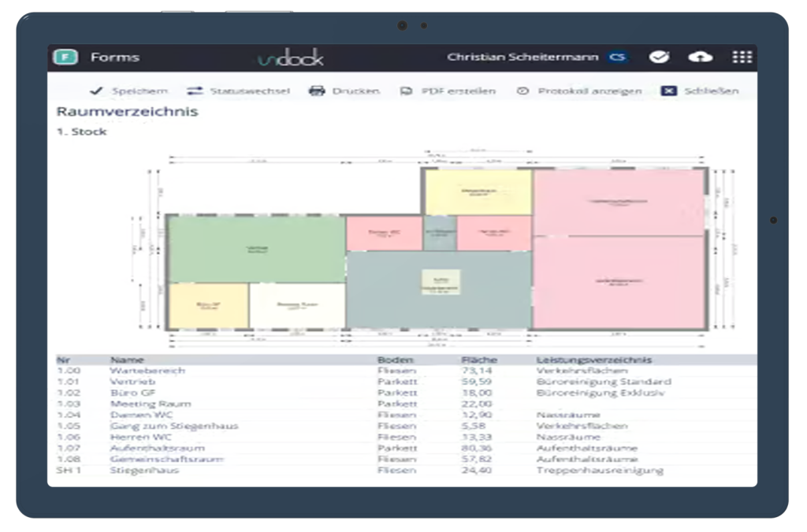
Task: Click the cloud upload icon
Action: coord(700,57)
